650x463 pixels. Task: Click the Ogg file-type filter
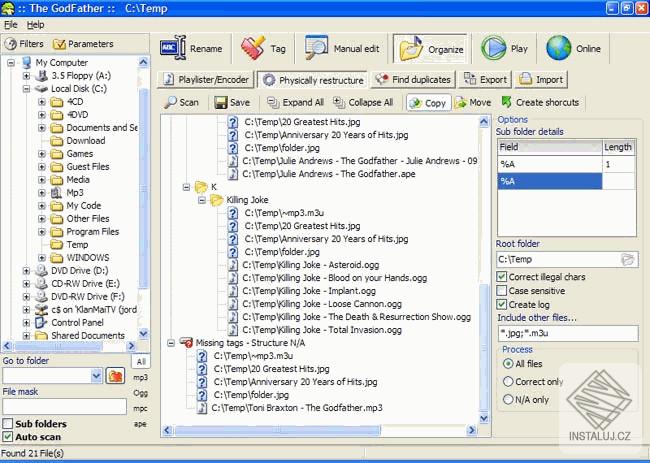[x=141, y=393]
